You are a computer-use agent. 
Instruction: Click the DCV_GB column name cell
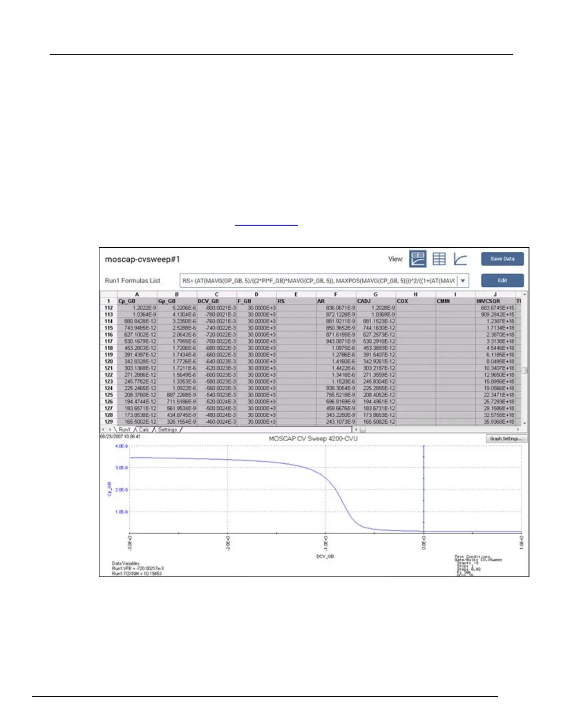click(x=217, y=301)
